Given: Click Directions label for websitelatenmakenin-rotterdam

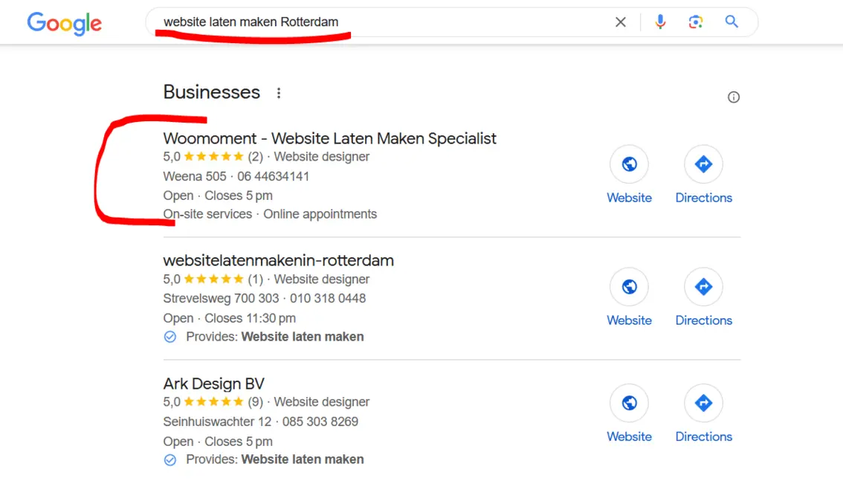Looking at the screenshot, I should coord(704,320).
